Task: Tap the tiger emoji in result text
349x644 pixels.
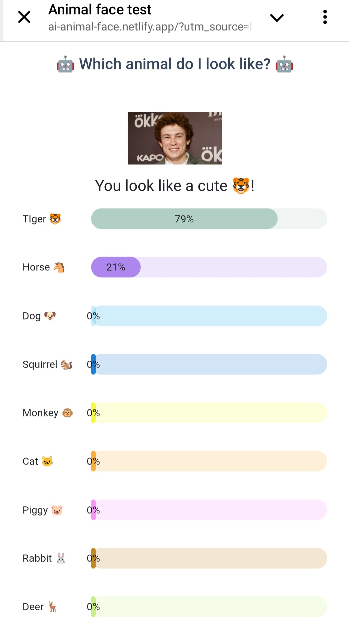Action: tap(241, 186)
